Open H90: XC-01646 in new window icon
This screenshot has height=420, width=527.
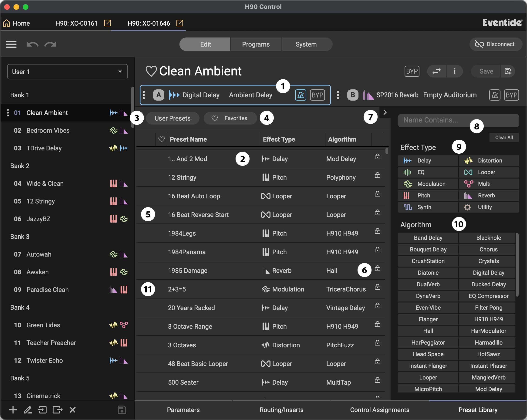[x=180, y=23]
